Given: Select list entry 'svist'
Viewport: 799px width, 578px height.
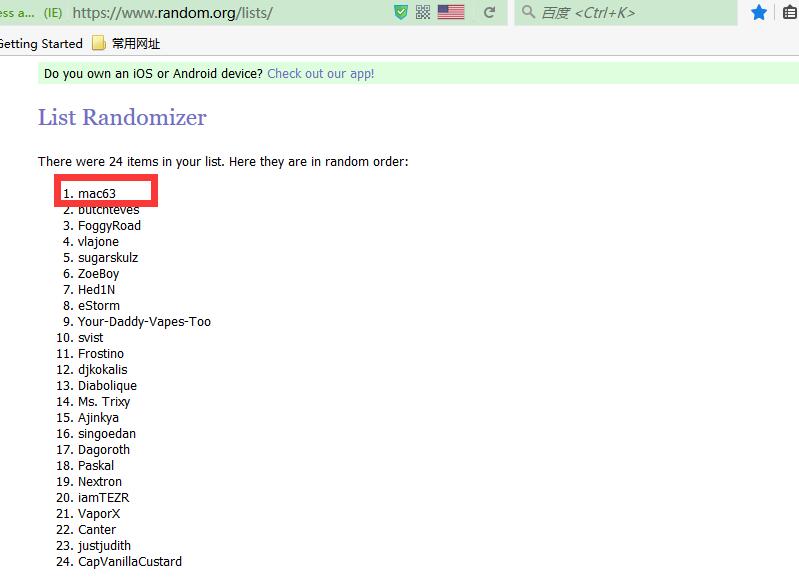Looking at the screenshot, I should point(91,337).
